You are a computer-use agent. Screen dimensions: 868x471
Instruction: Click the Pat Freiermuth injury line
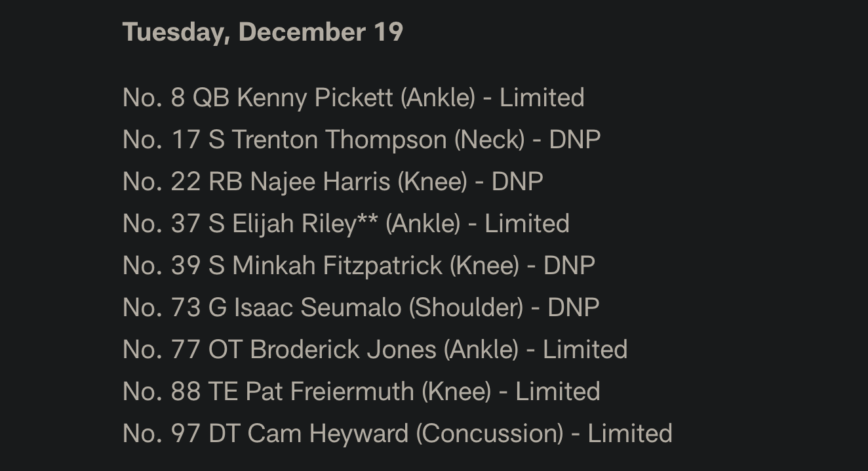361,392
